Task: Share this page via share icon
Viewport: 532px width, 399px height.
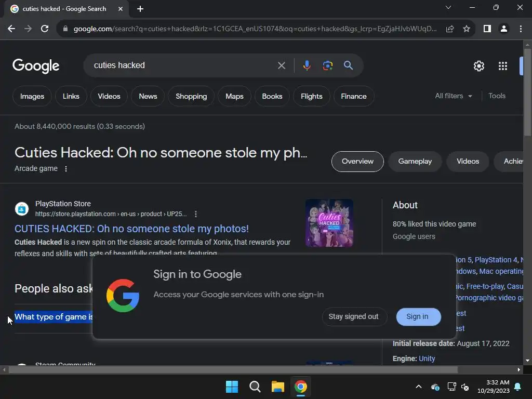Action: tap(450, 29)
